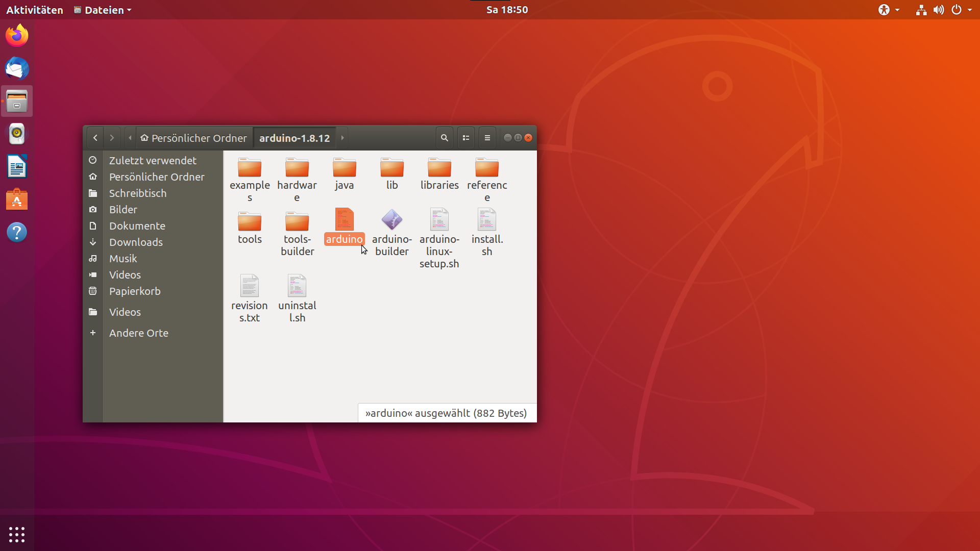Viewport: 980px width, 551px height.
Task: Select revisions.txt file
Action: (250, 299)
